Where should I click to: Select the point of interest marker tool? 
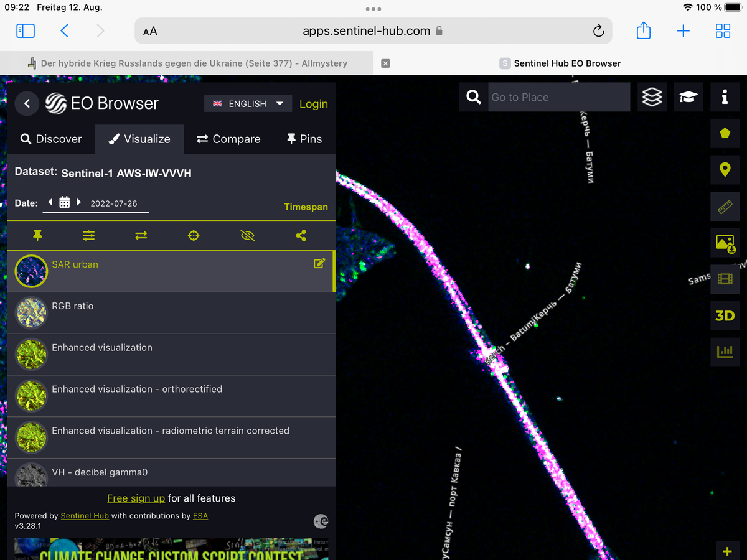[x=725, y=169]
